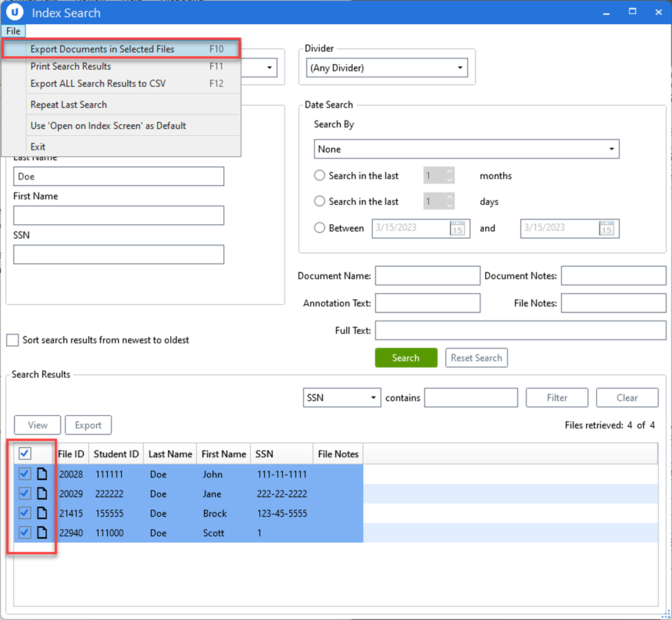Toggle the select-all checkbox in results header

click(x=25, y=454)
